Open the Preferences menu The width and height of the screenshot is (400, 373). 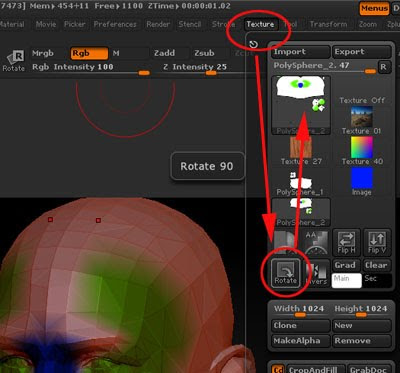[115, 24]
